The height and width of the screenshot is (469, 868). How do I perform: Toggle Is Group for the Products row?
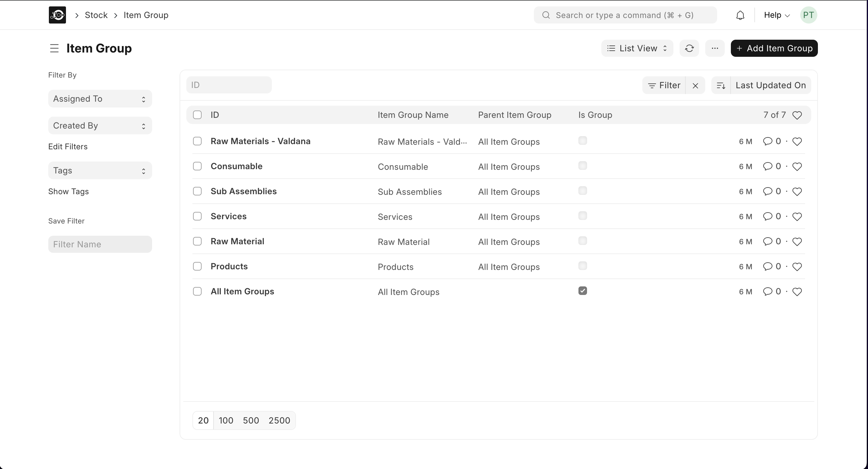[583, 266]
